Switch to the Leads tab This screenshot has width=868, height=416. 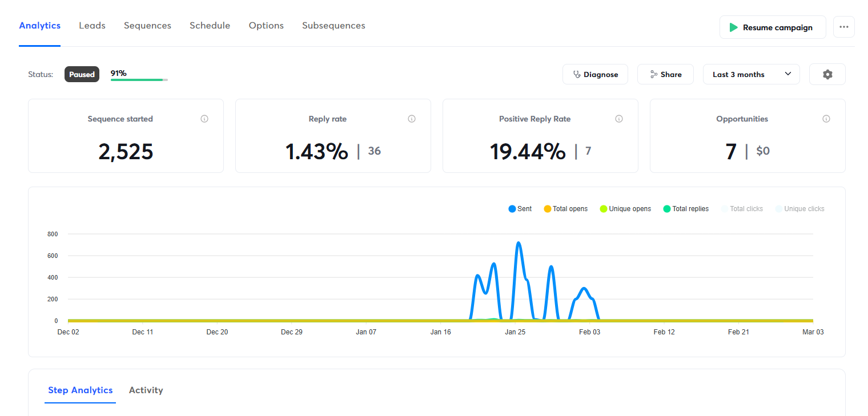pyautogui.click(x=92, y=26)
